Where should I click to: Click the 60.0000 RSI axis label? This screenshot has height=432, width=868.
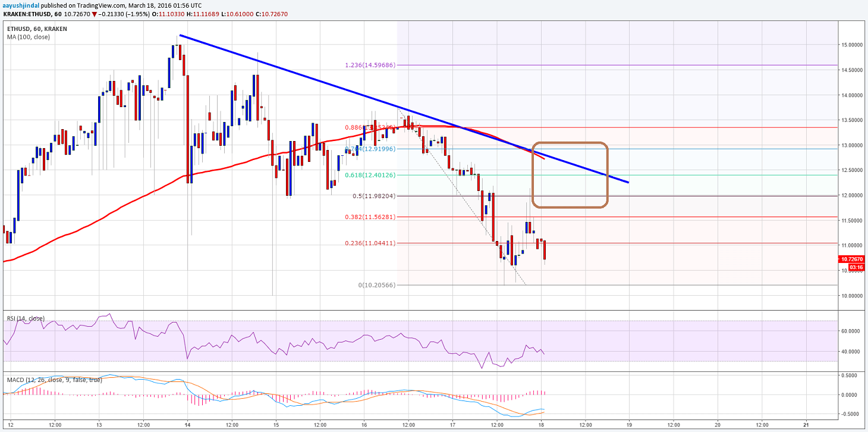(851, 330)
